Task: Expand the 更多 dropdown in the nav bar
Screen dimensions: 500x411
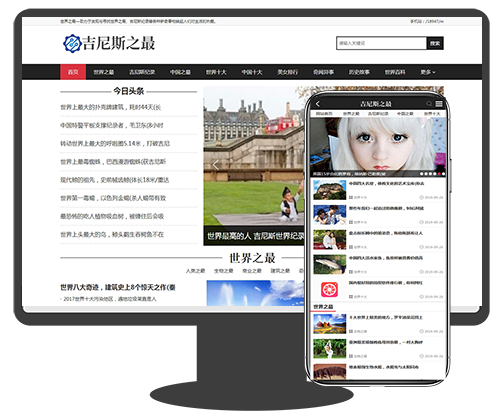Action: pos(428,72)
